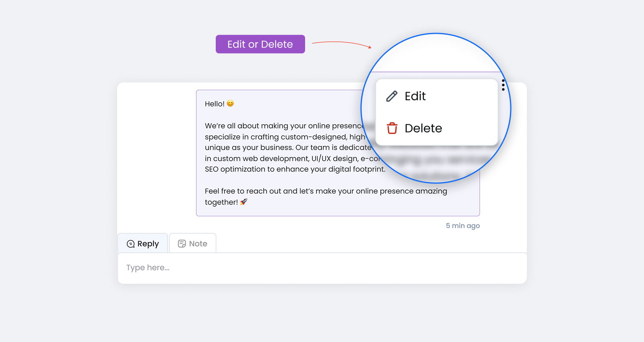
Task: Switch to the Note tab
Action: (x=193, y=243)
